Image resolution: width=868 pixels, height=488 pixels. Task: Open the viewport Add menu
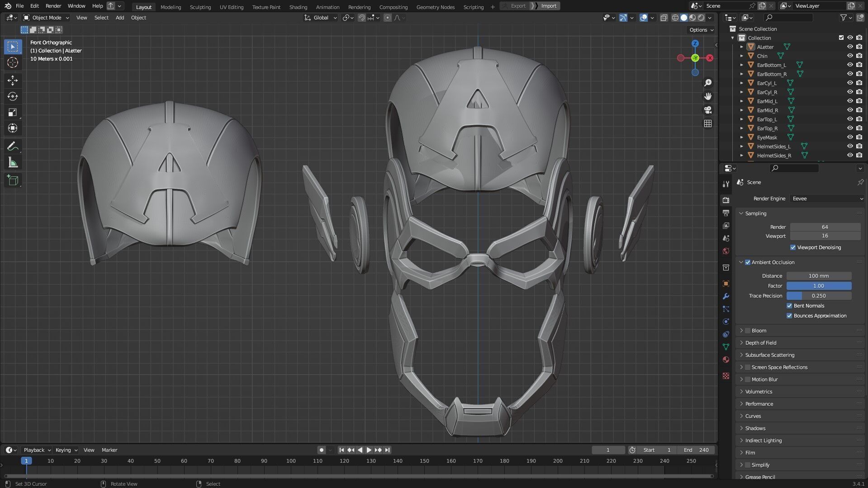(x=119, y=18)
